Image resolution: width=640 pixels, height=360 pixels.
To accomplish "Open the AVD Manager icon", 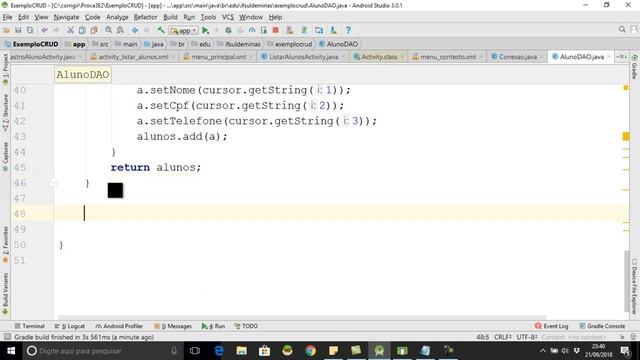I will (290, 30).
